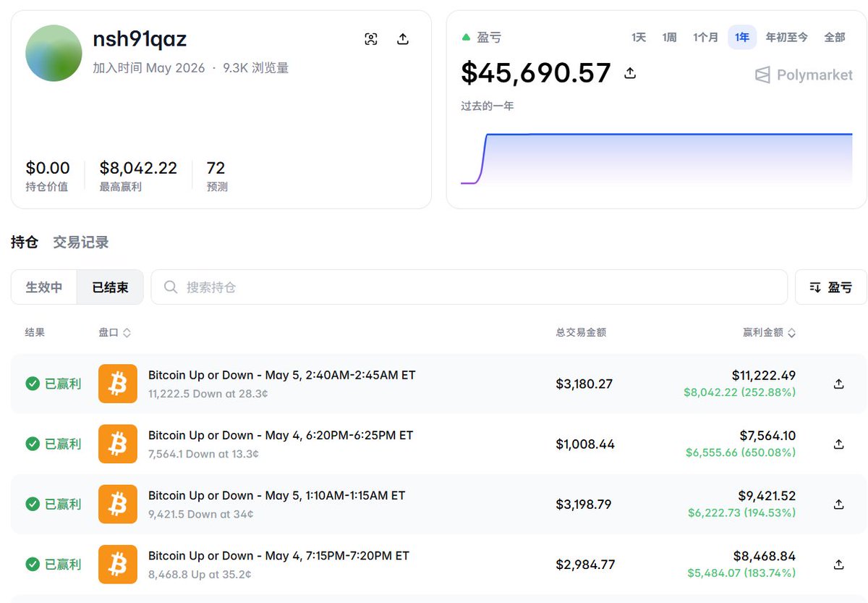868x603 pixels.
Task: Click the 72 预测 count
Action: [x=216, y=168]
